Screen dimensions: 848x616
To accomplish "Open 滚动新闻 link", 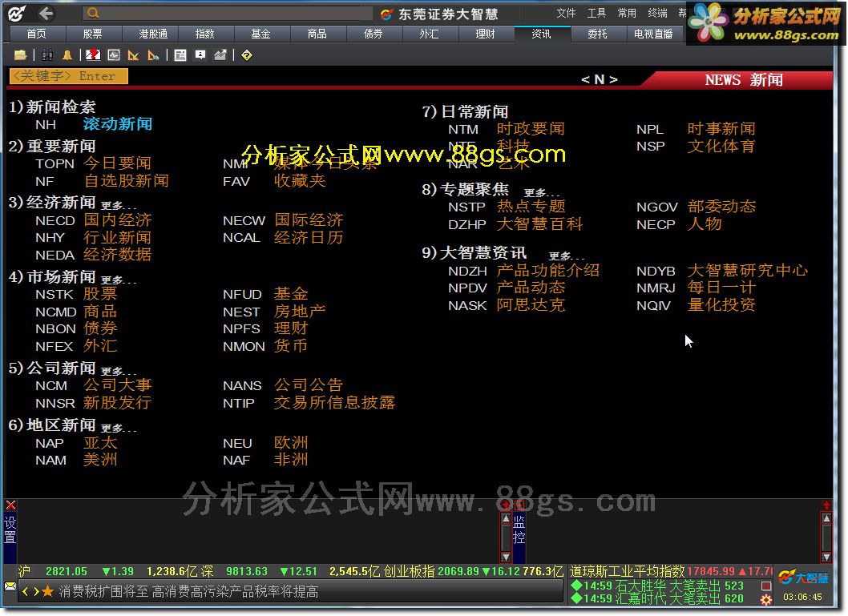I will [x=118, y=123].
